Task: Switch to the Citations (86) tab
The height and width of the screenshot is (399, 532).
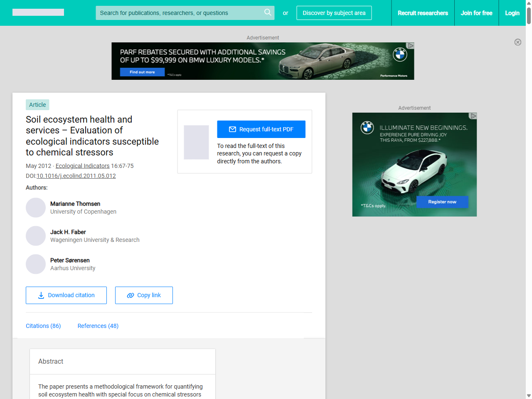Action: click(x=43, y=326)
